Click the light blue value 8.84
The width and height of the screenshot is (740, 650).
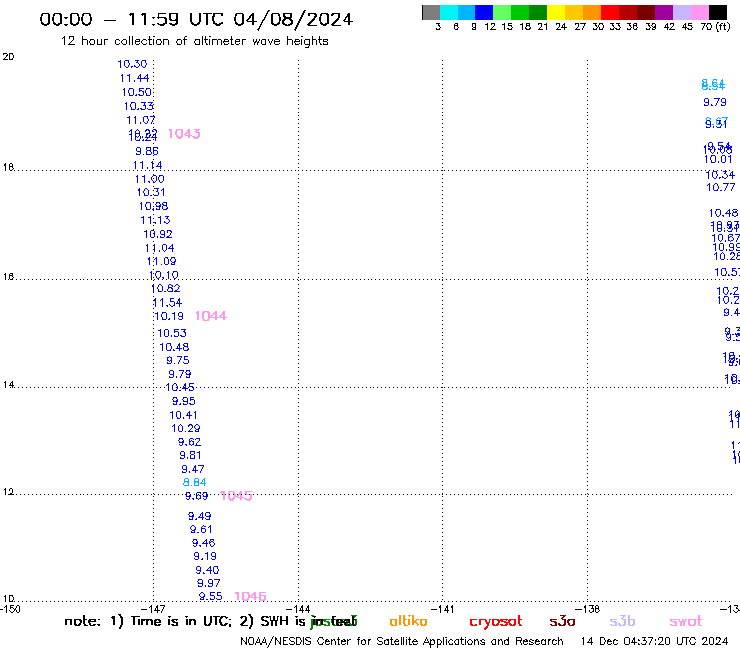[x=194, y=482]
